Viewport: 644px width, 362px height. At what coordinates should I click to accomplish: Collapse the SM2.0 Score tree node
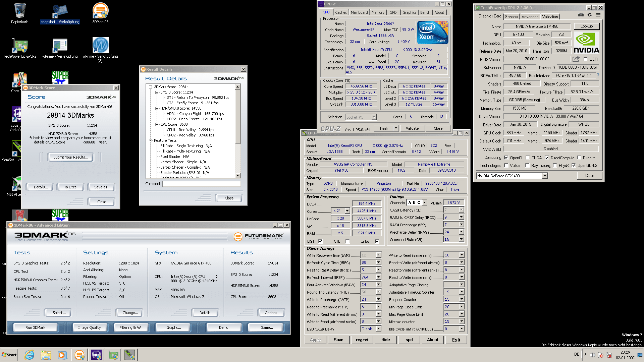point(157,92)
